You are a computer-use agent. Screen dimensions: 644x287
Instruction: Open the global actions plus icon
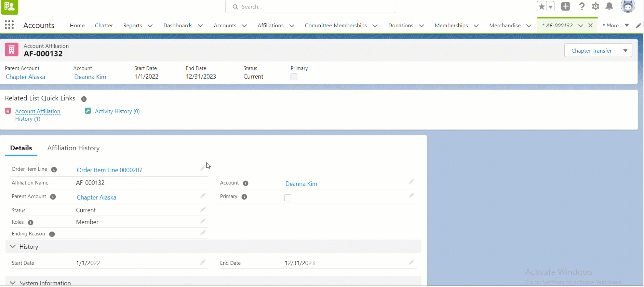[565, 6]
